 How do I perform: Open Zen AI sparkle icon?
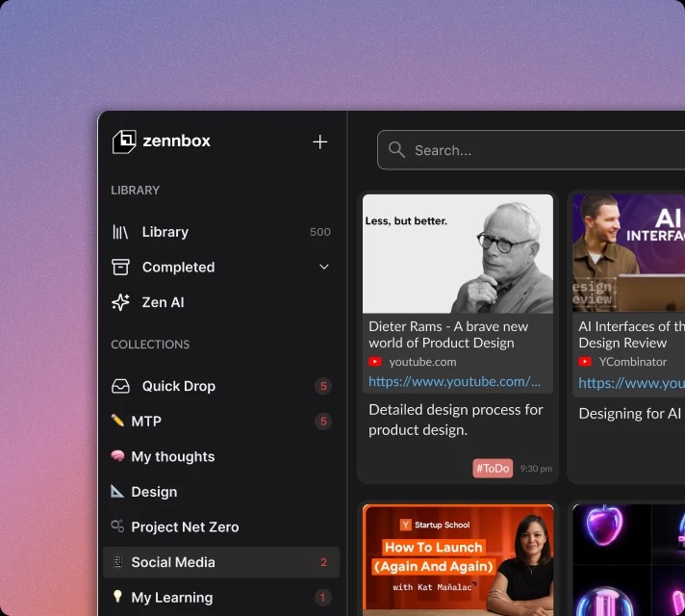(120, 302)
